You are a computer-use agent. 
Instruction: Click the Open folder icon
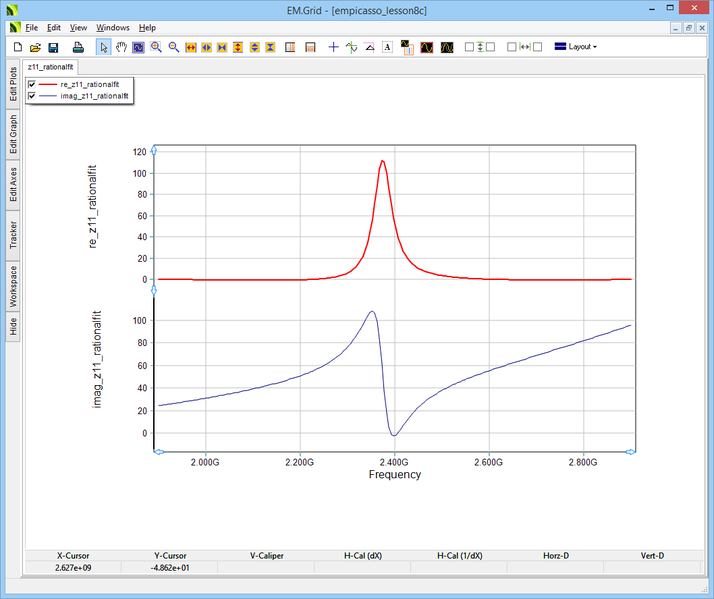coord(36,47)
